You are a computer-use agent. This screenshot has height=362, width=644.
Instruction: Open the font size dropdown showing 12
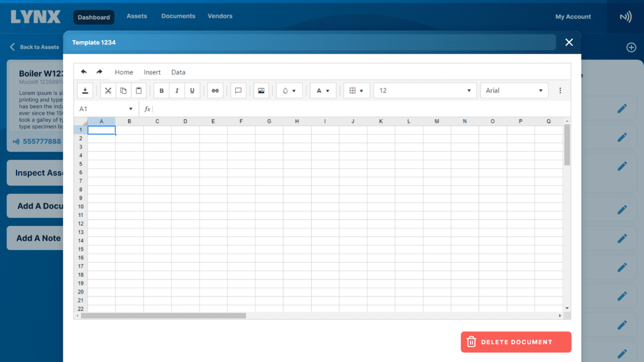click(x=425, y=91)
